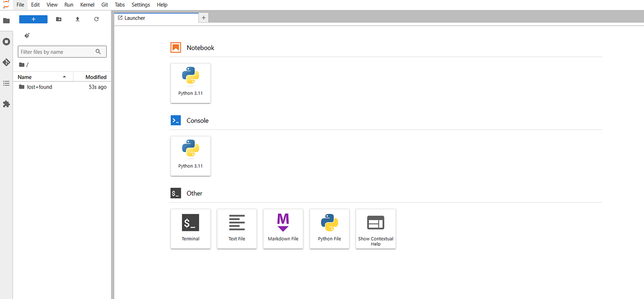Click the Jupyter logo icon

[x=6, y=5]
